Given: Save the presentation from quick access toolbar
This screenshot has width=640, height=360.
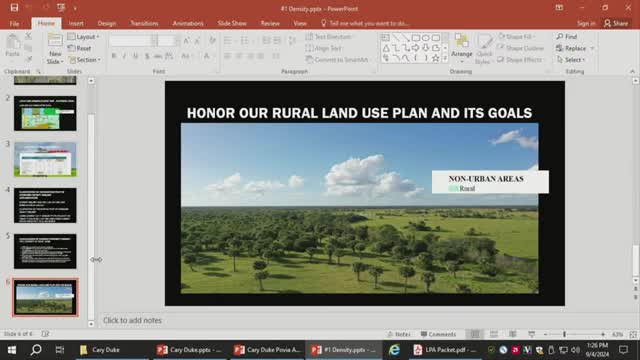Looking at the screenshot, I should coord(14,8).
